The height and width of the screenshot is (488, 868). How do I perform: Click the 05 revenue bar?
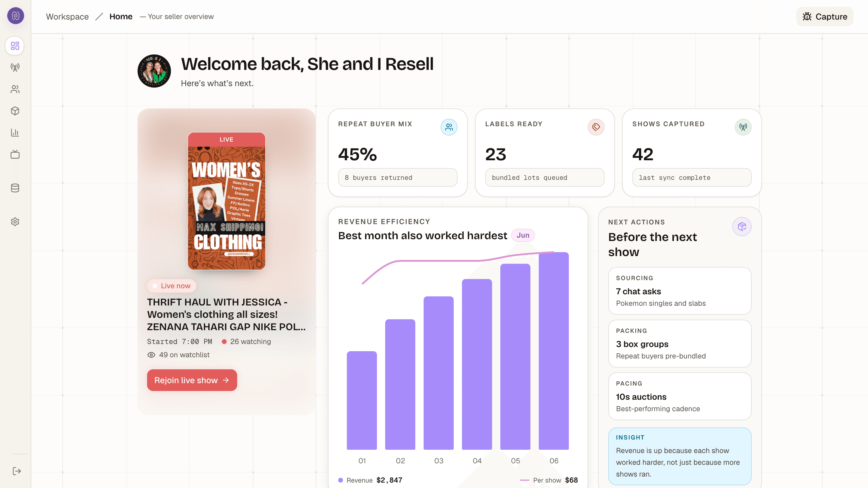click(x=516, y=357)
